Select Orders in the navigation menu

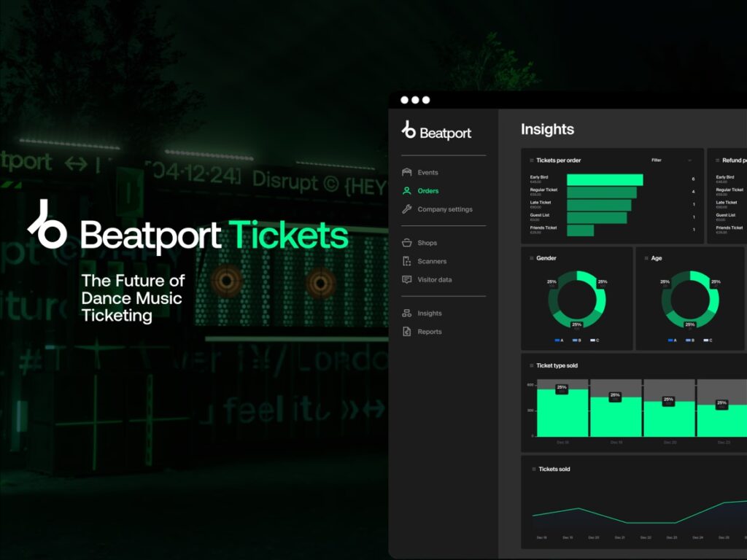(427, 190)
